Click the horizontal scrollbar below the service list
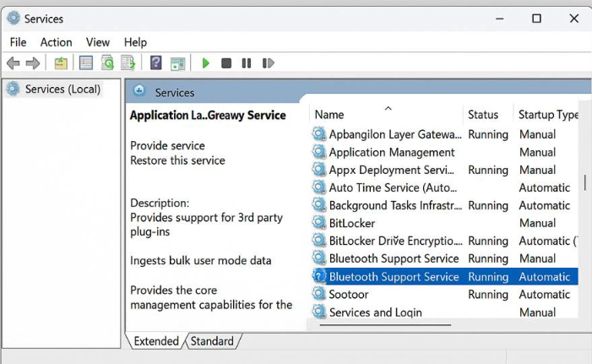The height and width of the screenshot is (364, 592). coord(385,324)
